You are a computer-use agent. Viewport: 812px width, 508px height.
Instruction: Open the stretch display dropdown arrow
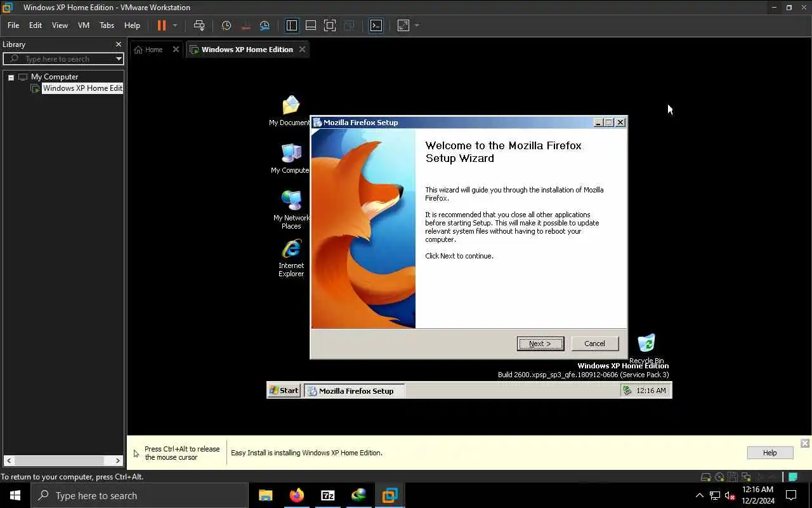[417, 25]
